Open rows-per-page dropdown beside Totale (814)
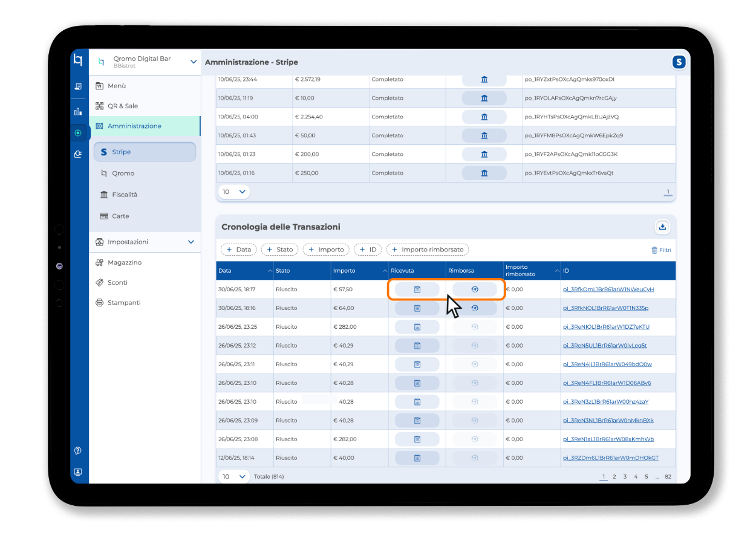This screenshot has height=556, width=756. pyautogui.click(x=233, y=476)
